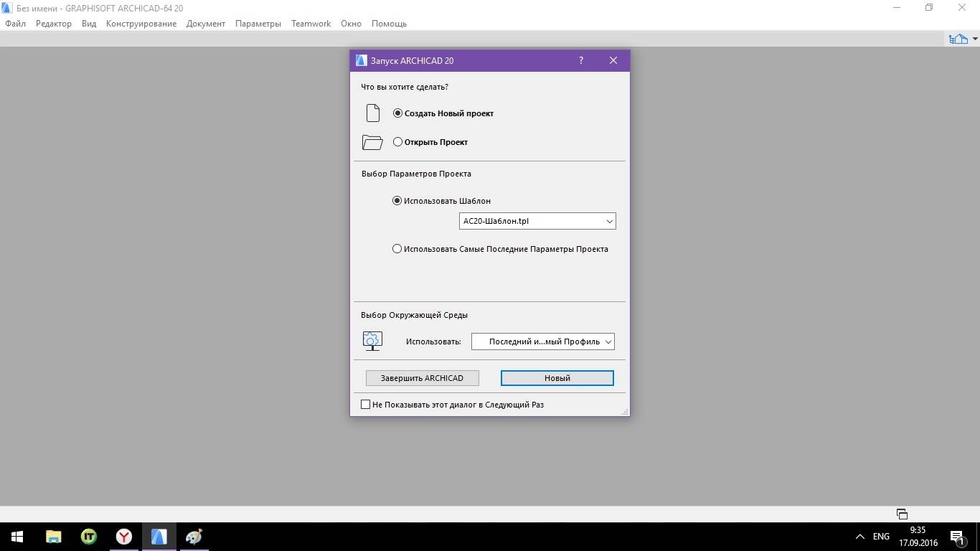Show hidden system tray icons

coord(860,537)
